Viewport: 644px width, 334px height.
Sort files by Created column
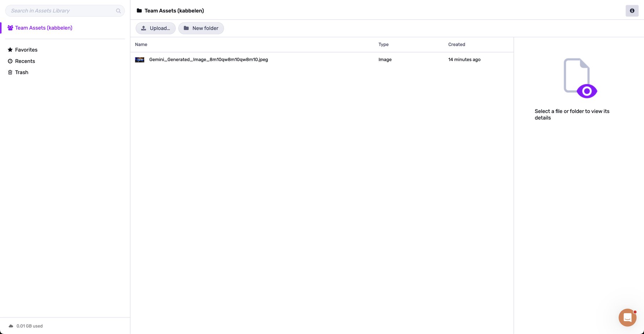(x=457, y=44)
